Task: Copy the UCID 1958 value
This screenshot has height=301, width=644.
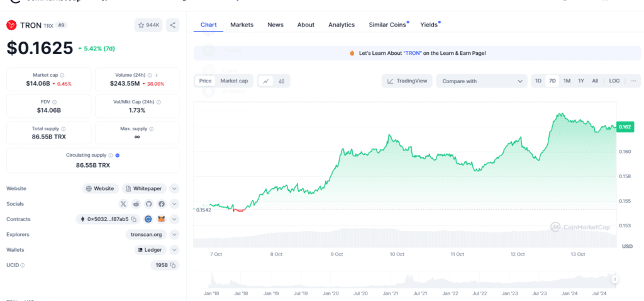Action: [173, 265]
